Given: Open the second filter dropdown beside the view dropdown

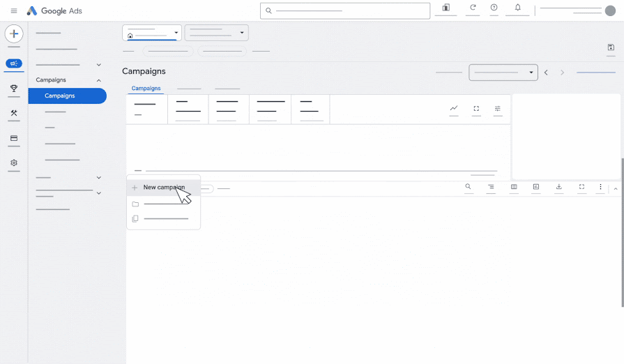Looking at the screenshot, I should (217, 33).
